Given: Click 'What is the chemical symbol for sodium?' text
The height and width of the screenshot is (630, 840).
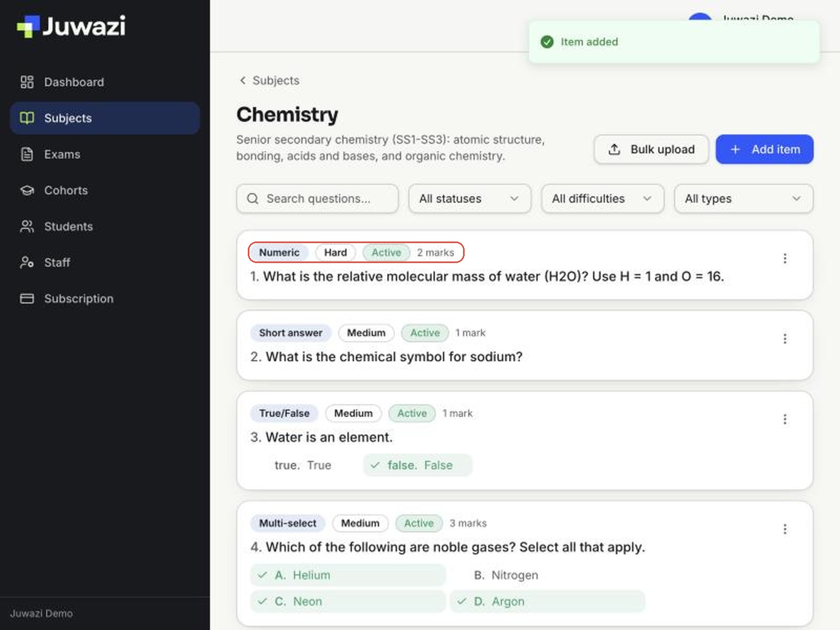Looking at the screenshot, I should (x=394, y=357).
